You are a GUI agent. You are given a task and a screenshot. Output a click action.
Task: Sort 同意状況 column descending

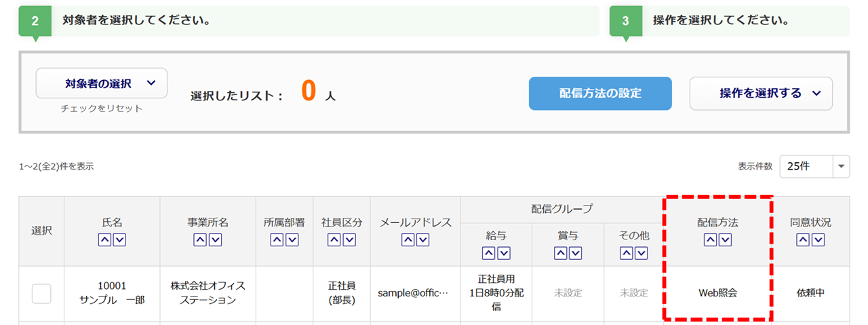click(818, 240)
